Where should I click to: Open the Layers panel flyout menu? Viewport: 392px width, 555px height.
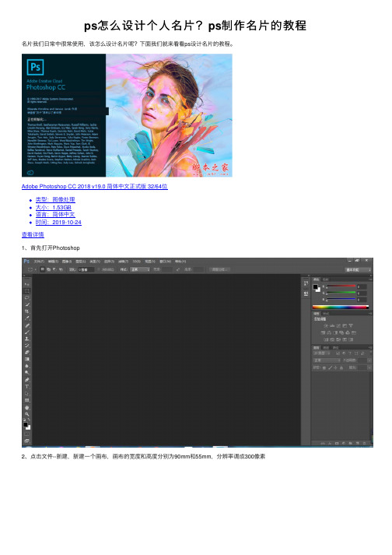[370, 348]
